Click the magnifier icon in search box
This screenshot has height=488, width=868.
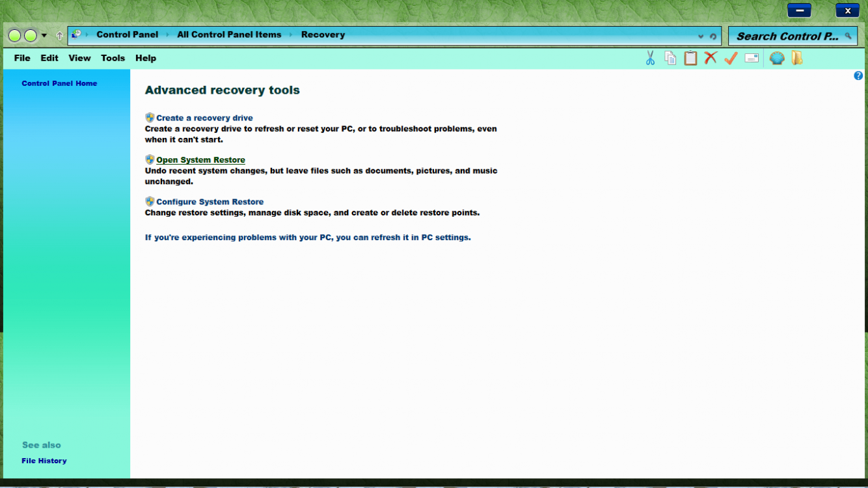pyautogui.click(x=848, y=36)
